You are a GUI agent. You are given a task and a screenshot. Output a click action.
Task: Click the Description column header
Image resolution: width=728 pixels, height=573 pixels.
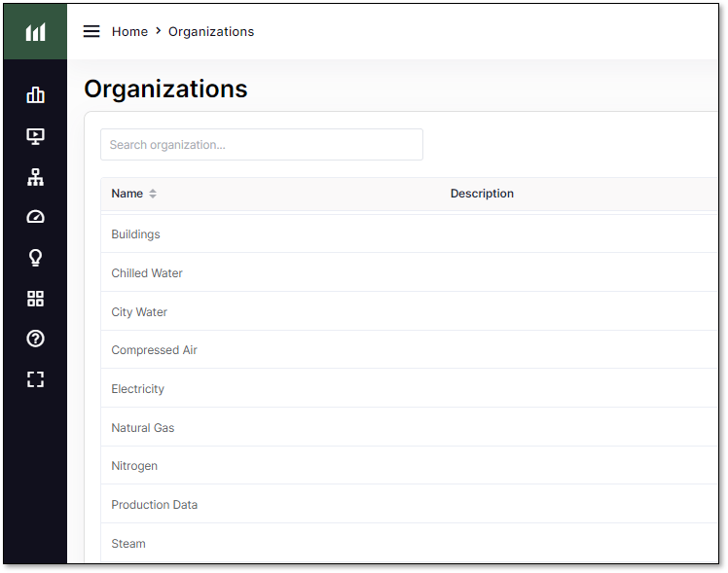482,194
